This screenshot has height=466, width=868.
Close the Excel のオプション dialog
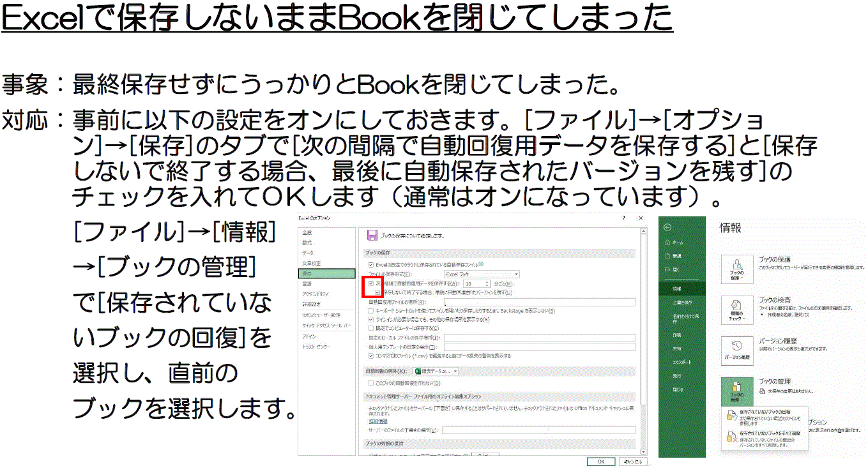point(641,218)
